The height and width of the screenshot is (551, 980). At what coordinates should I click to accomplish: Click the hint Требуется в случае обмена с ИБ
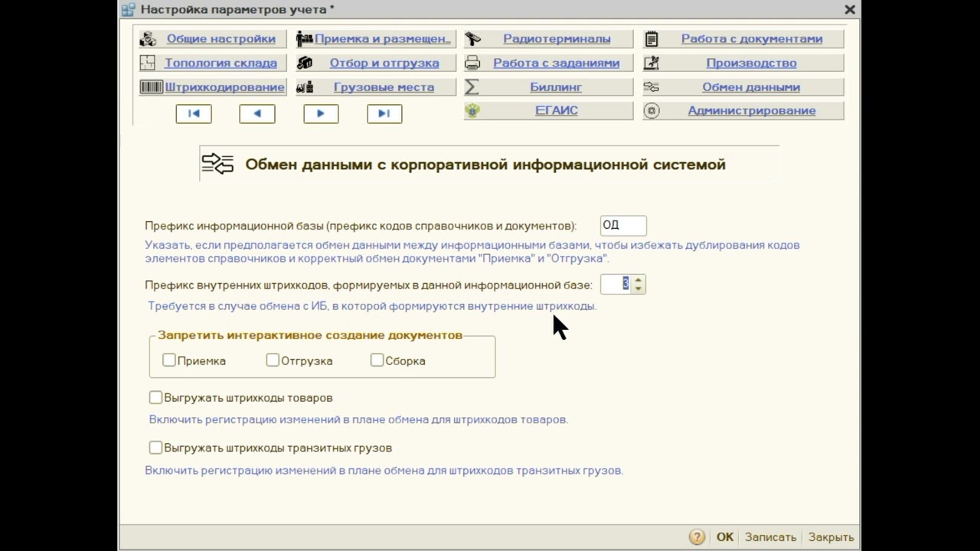point(372,306)
